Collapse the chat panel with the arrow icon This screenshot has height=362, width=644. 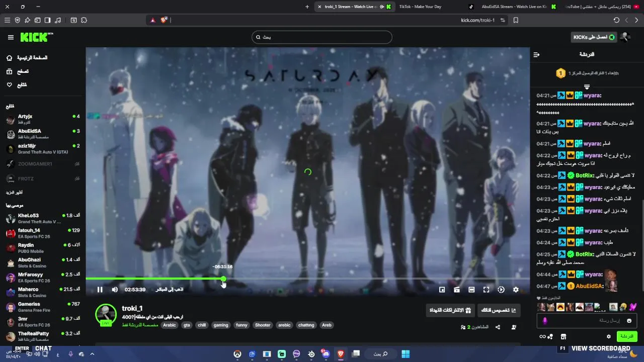pos(536,54)
